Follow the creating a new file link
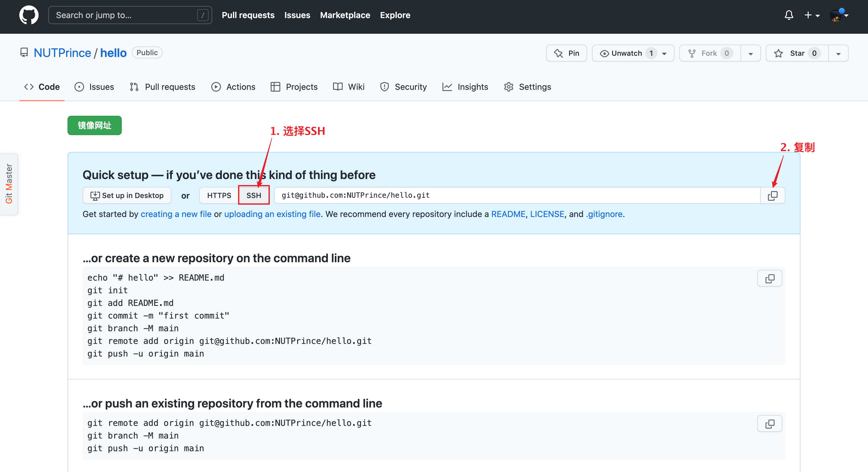This screenshot has width=868, height=472. click(176, 214)
